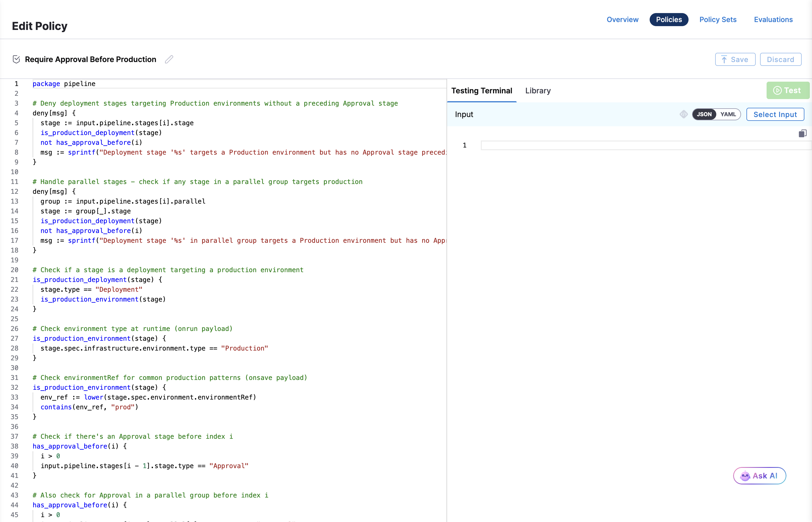Viewport: 812px width, 522px height.
Task: Open the Select Input dialog
Action: 775,115
